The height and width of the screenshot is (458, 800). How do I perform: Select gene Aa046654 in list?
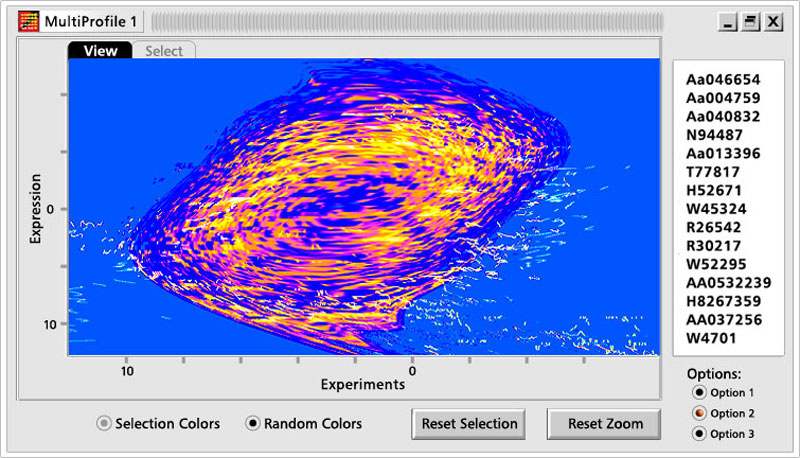tap(723, 80)
